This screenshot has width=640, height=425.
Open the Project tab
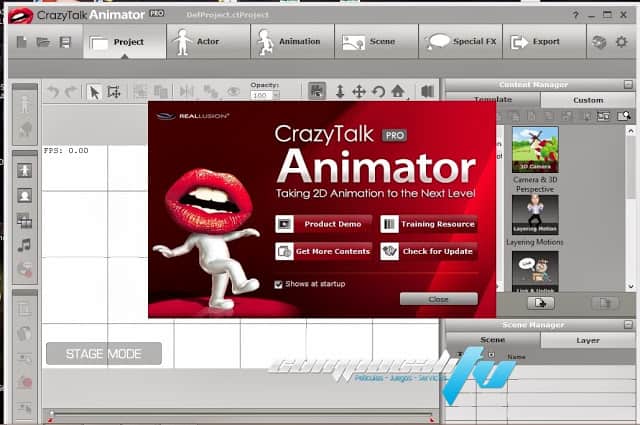125,42
